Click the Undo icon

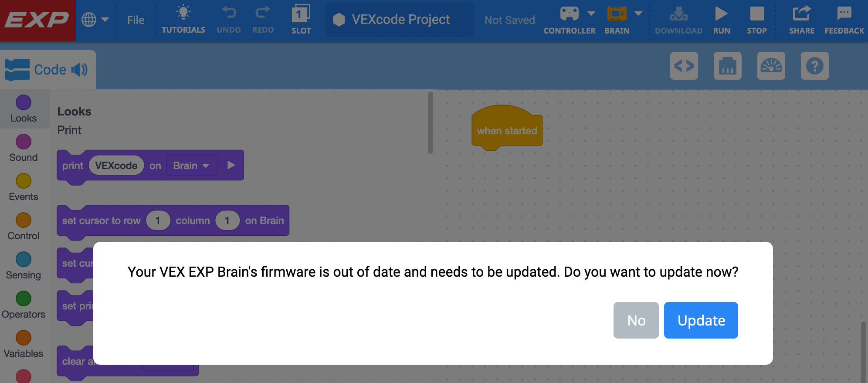point(228,17)
